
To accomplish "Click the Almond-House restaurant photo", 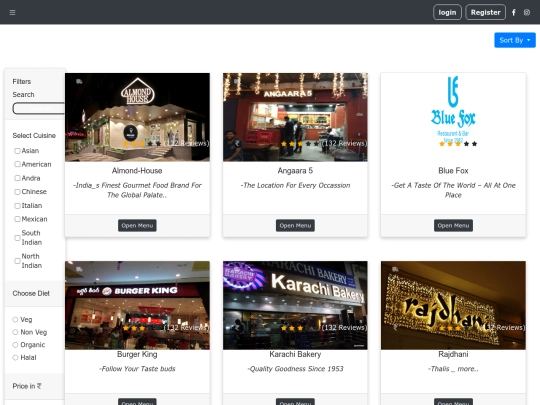I will [137, 117].
